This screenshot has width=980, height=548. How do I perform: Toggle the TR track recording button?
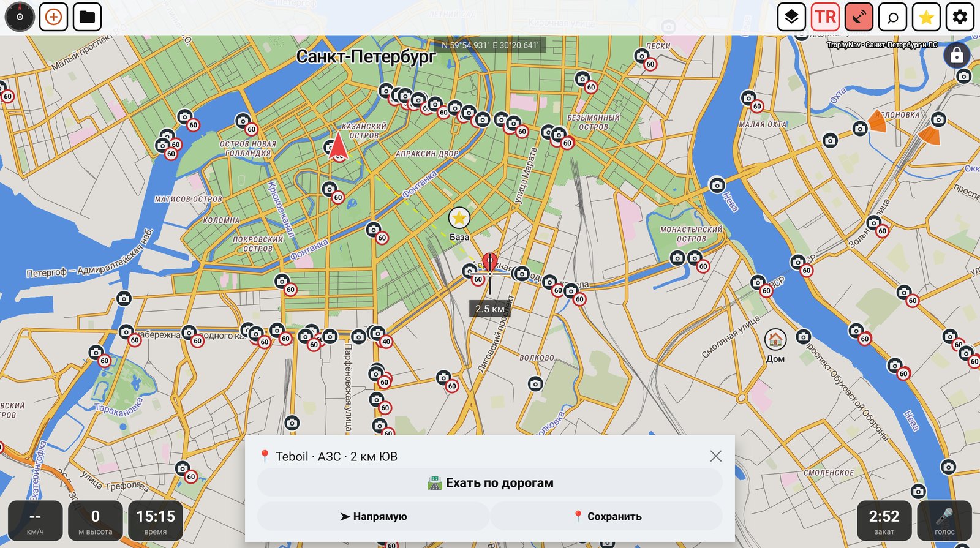click(x=825, y=17)
